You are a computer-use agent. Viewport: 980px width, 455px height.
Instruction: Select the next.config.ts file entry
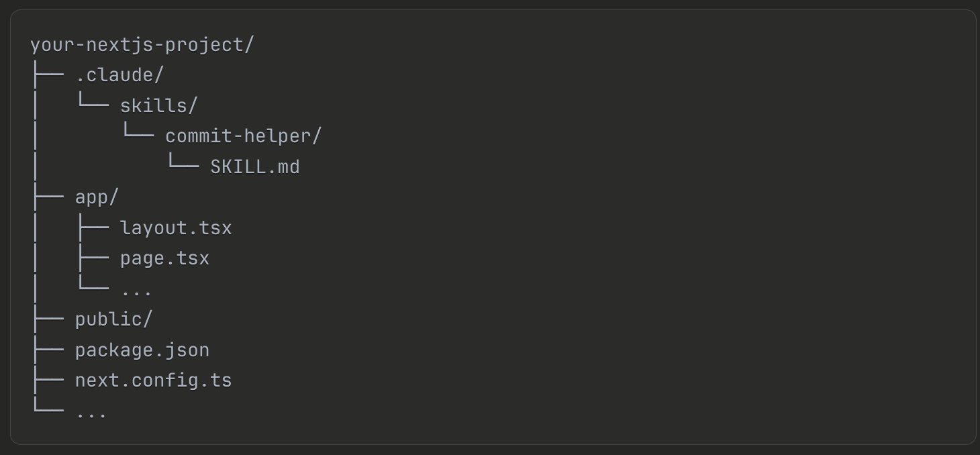(153, 381)
